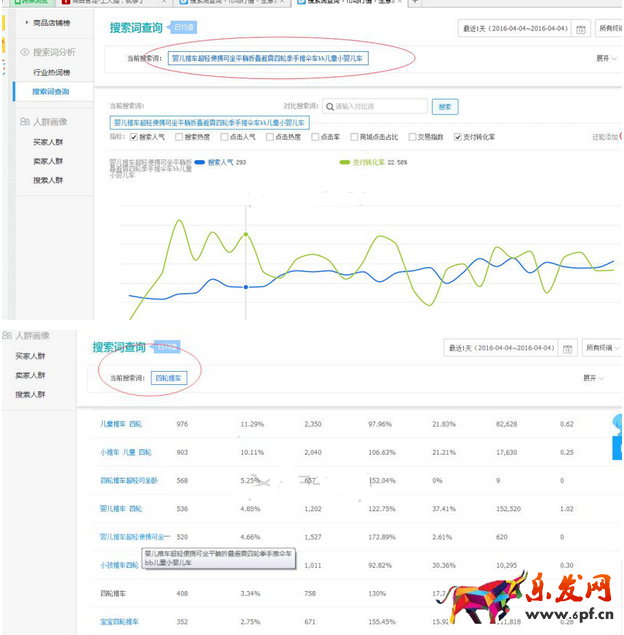Expand the upper 展开 panel toggle
Viewport: 624px width, 635px height.
[x=606, y=58]
